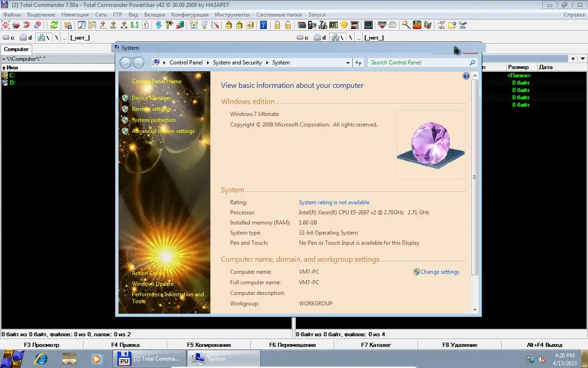Image resolution: width=588 pixels, height=368 pixels.
Task: Click the blue info book toolbar icon
Action: (x=263, y=25)
